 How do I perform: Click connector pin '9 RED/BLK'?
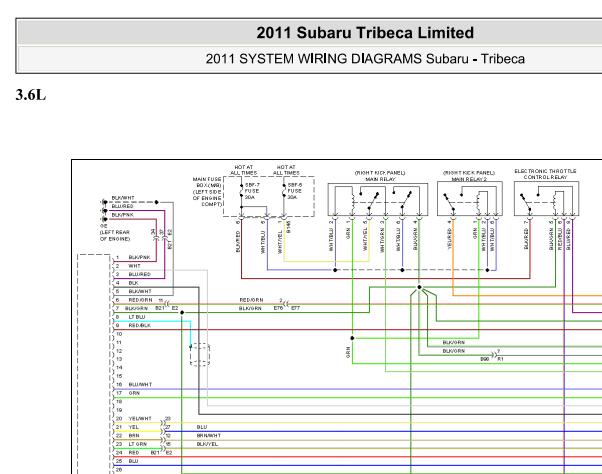point(133,325)
